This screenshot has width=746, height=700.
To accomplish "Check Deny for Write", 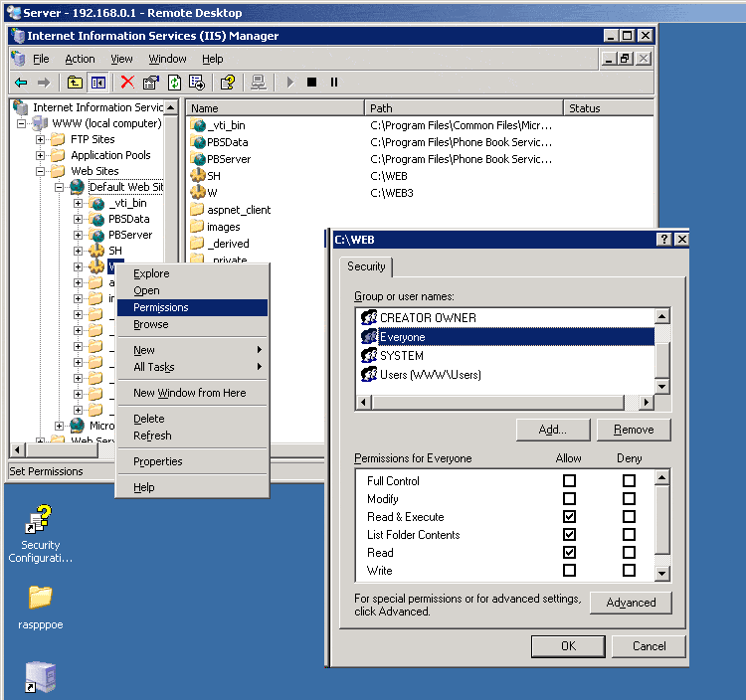I will pyautogui.click(x=629, y=570).
